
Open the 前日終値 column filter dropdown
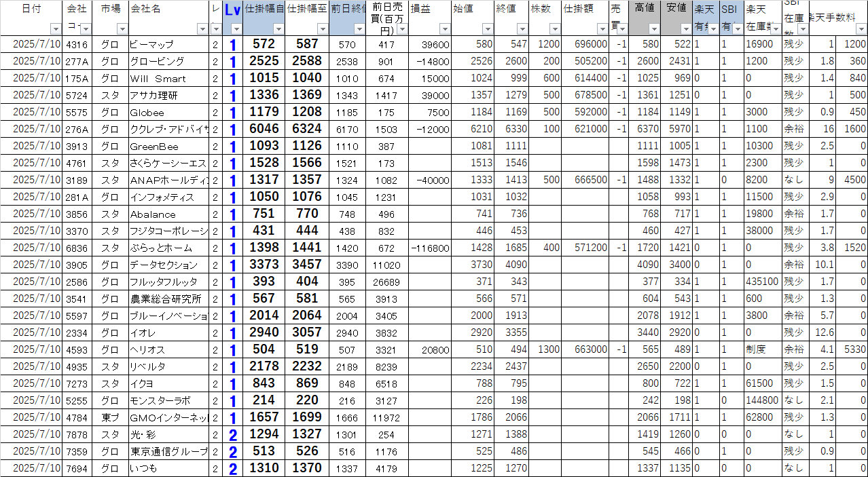[x=359, y=29]
